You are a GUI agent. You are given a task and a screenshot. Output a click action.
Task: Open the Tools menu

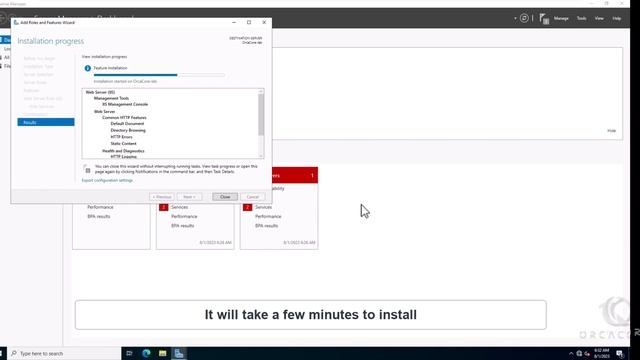(581, 18)
